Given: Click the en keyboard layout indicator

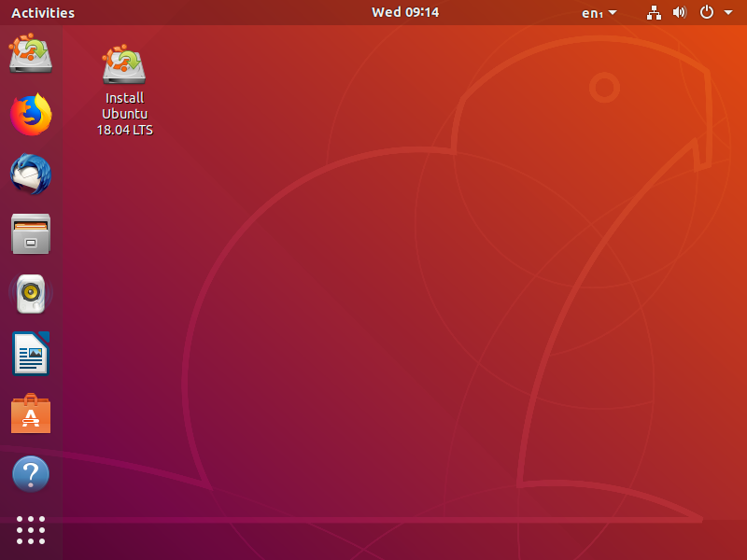Looking at the screenshot, I should (x=591, y=13).
